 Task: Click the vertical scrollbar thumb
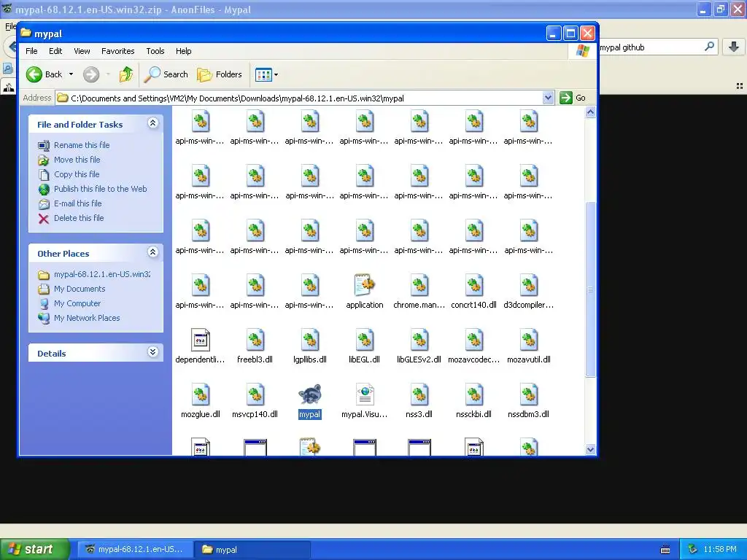tap(590, 289)
